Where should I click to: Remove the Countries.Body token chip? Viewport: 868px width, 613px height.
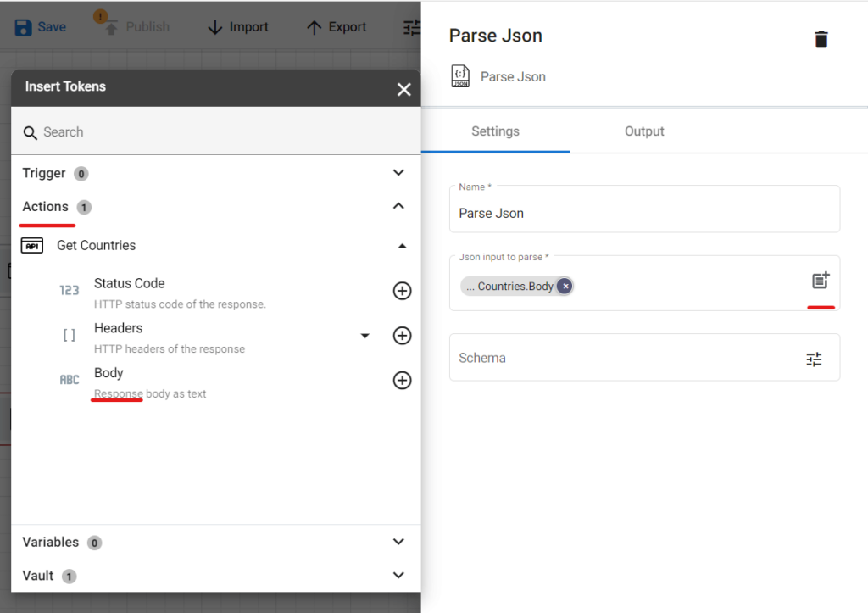[565, 286]
